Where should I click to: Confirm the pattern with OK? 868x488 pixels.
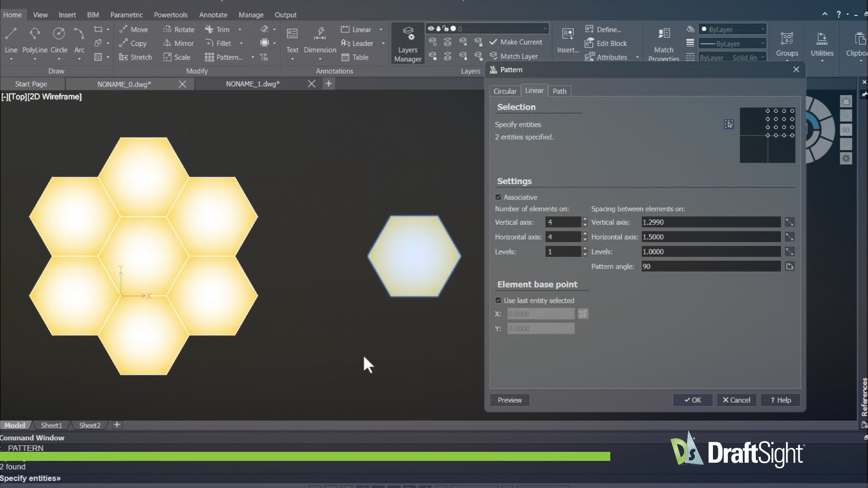click(693, 400)
